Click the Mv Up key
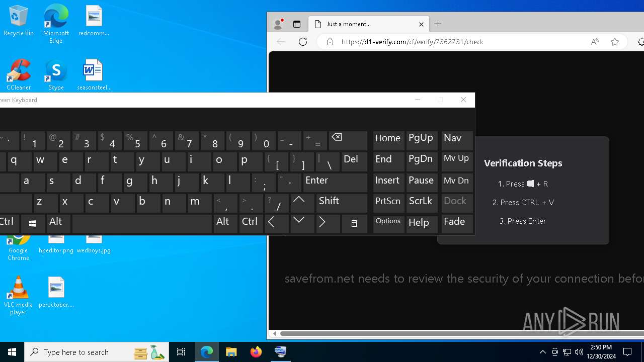The image size is (644, 362). click(x=457, y=161)
